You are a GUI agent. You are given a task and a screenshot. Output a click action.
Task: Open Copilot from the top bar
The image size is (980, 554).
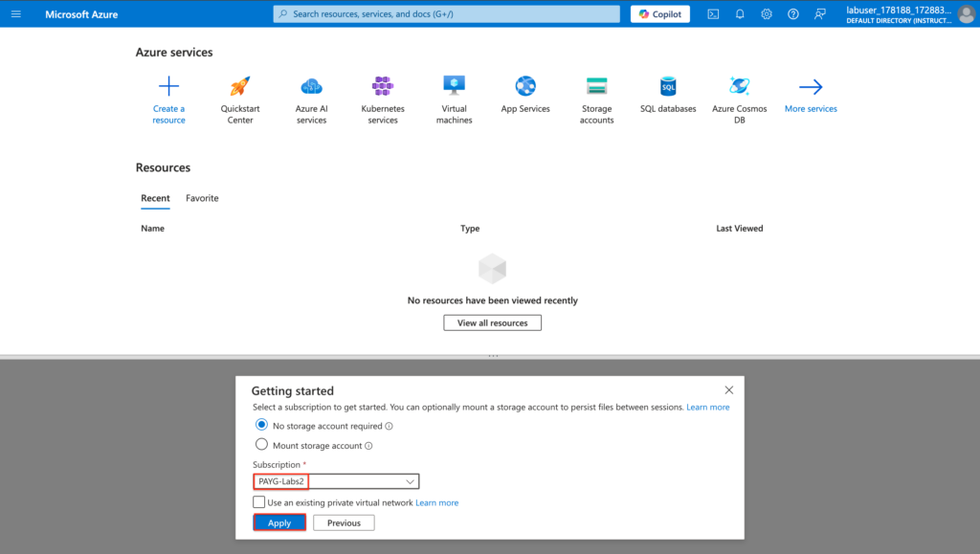(x=659, y=13)
